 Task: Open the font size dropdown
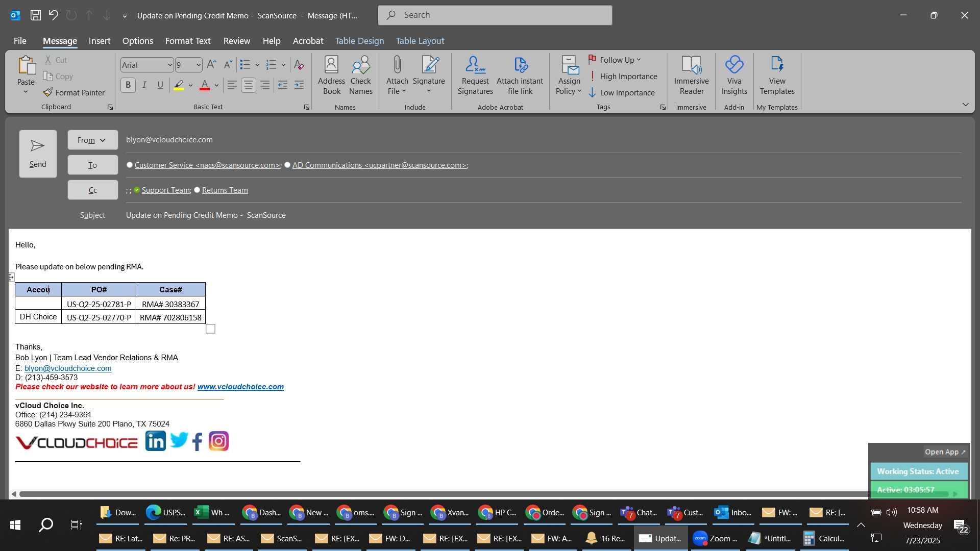pos(199,65)
